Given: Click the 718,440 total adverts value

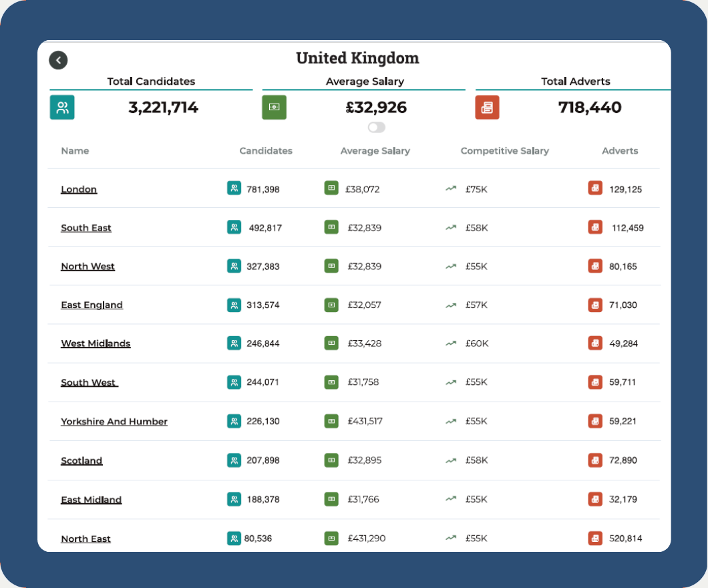Looking at the screenshot, I should pos(590,108).
